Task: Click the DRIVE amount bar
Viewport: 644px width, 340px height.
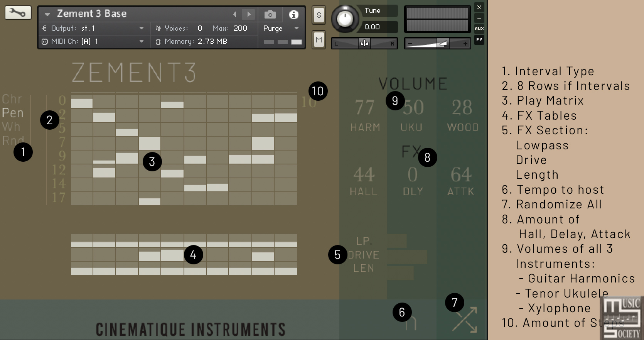Action: point(407,257)
